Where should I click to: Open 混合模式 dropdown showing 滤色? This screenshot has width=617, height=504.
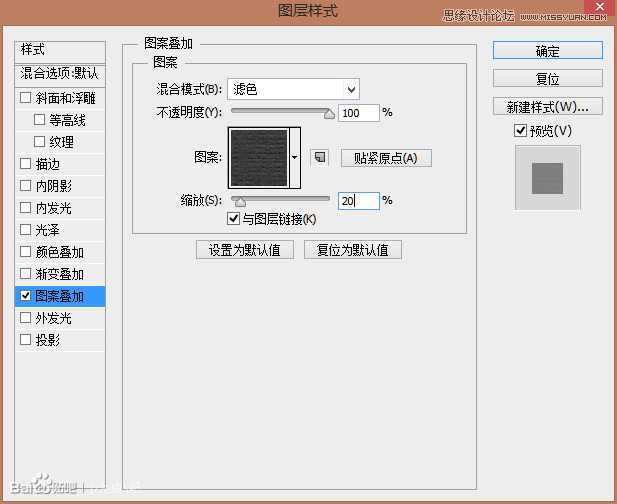[294, 89]
